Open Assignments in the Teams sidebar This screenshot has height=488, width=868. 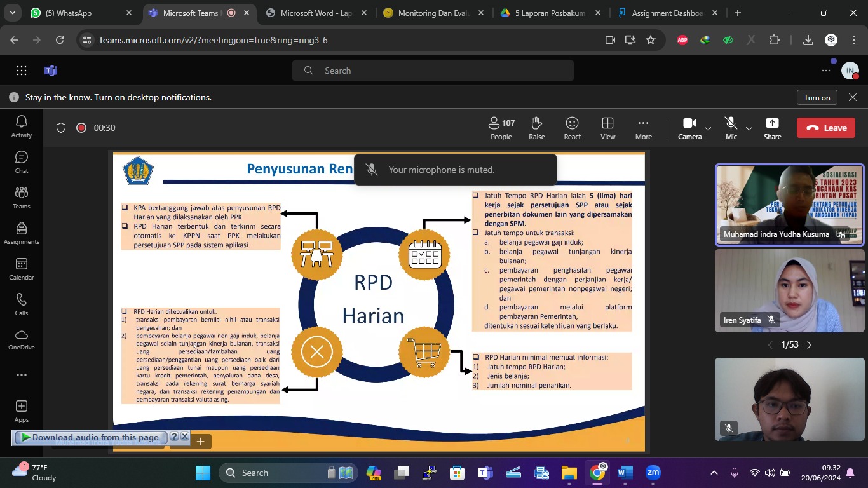tap(22, 233)
